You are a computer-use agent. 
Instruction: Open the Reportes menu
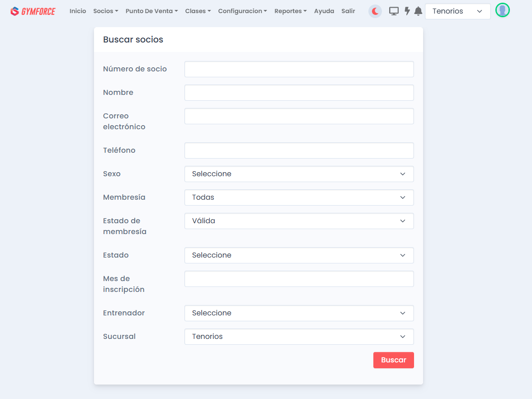290,11
